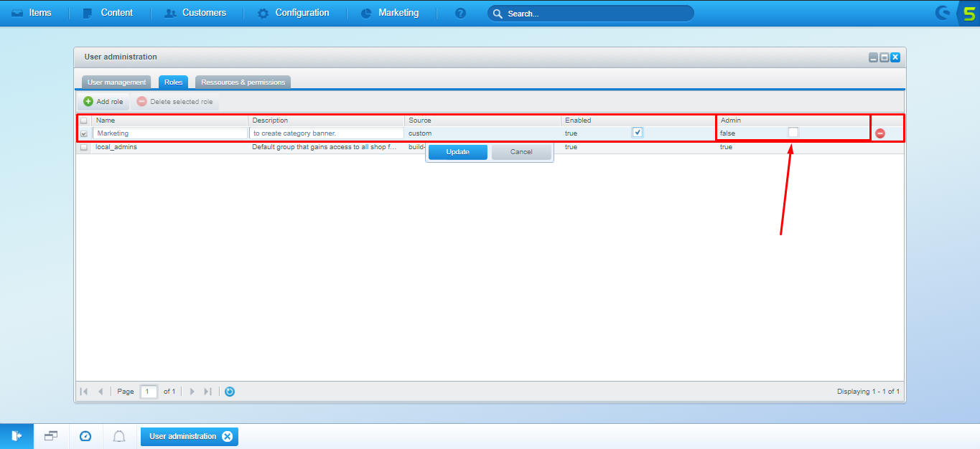The height and width of the screenshot is (449, 980).
Task: Switch to the User management tab
Action: click(x=116, y=82)
